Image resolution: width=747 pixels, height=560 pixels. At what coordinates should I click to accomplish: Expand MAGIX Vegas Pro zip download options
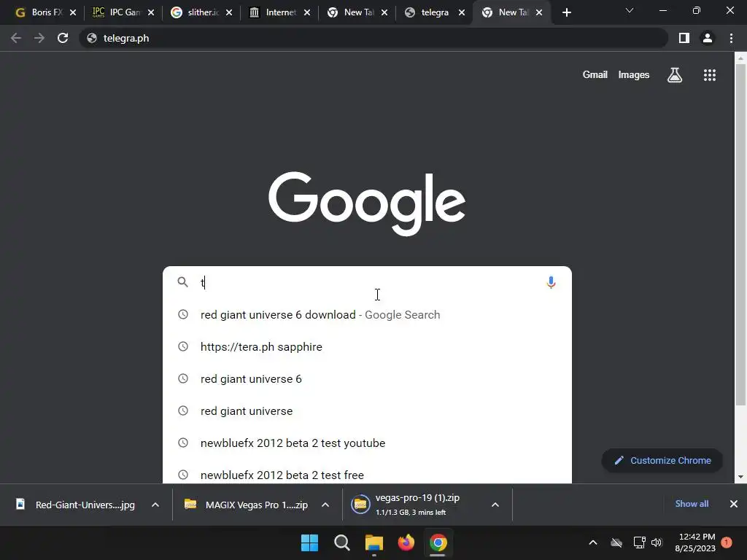pos(325,505)
